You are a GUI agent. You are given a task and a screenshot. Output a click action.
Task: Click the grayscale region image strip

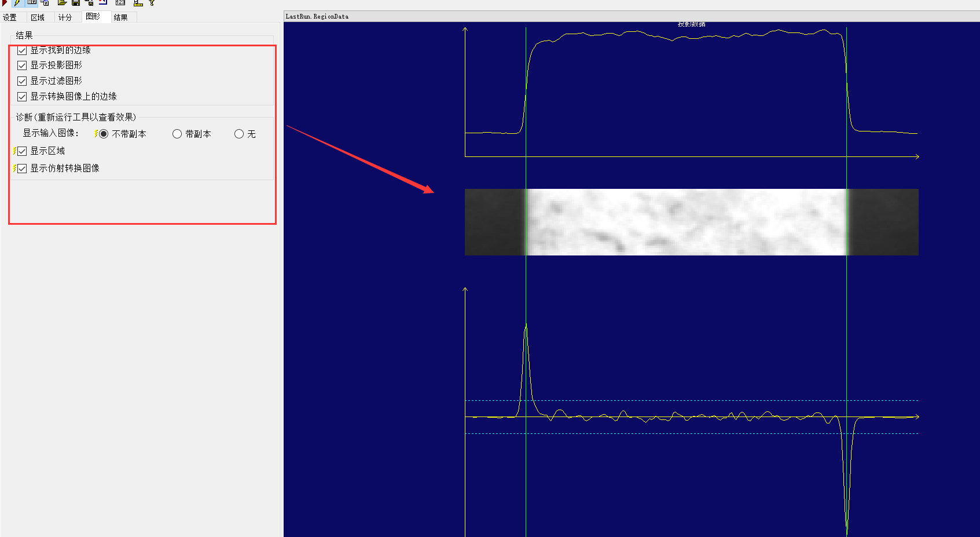click(x=692, y=222)
